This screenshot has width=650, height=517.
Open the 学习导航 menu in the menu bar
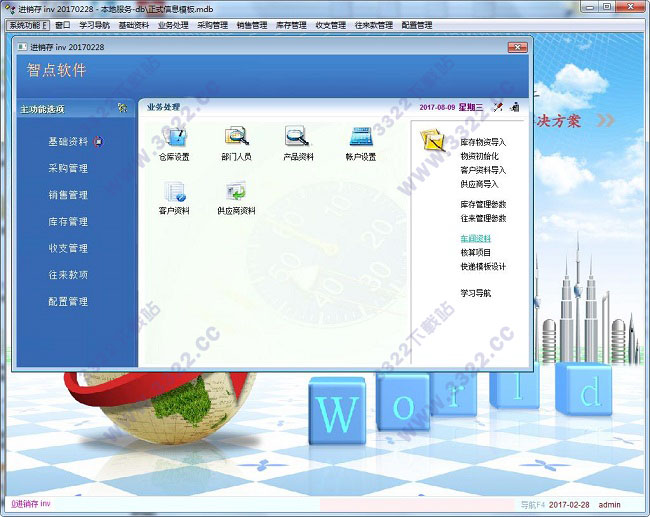(95, 25)
